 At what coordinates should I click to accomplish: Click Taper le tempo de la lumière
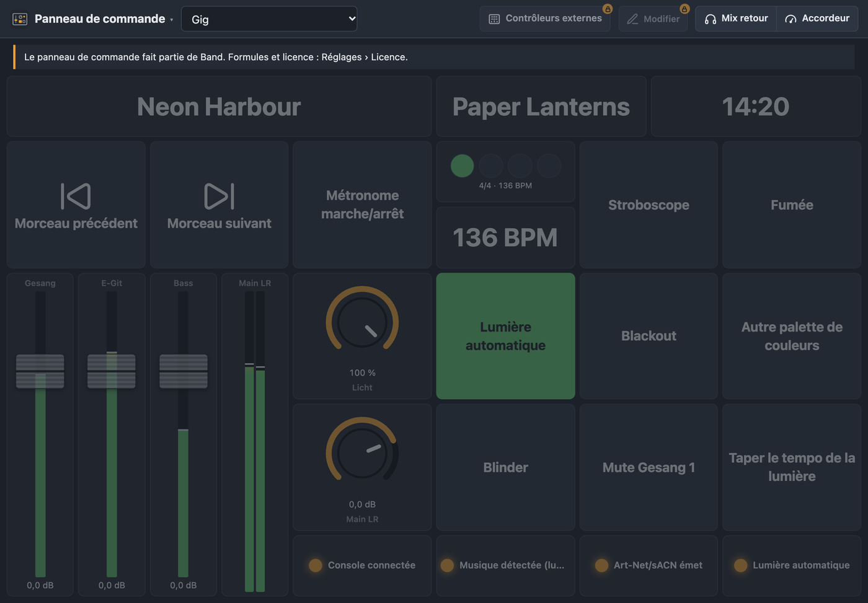point(792,467)
